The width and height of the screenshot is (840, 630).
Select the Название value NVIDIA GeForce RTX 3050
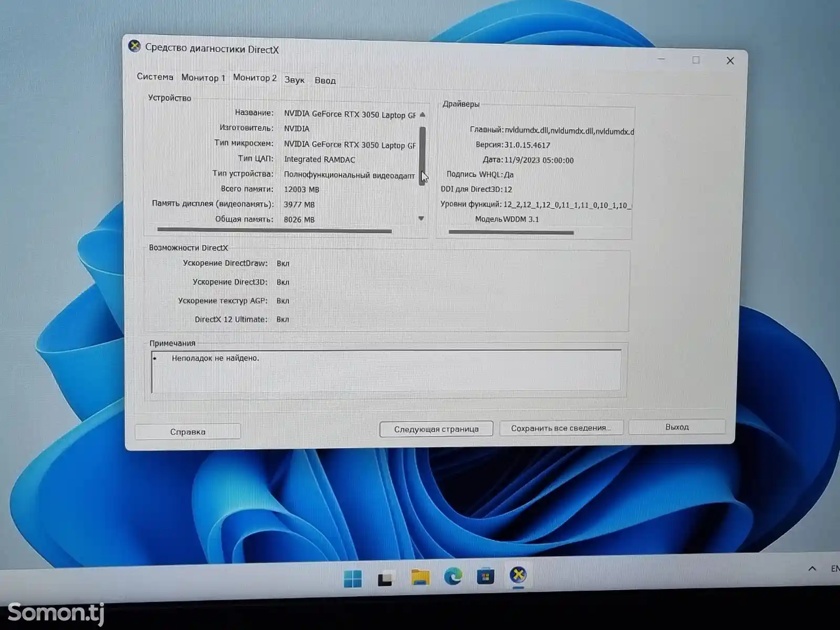point(350,114)
